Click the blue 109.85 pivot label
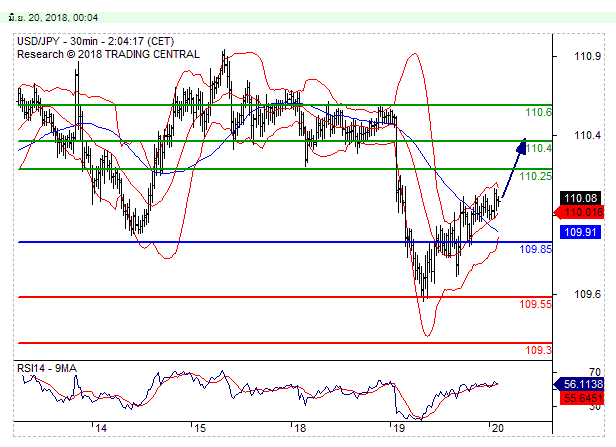 click(535, 249)
